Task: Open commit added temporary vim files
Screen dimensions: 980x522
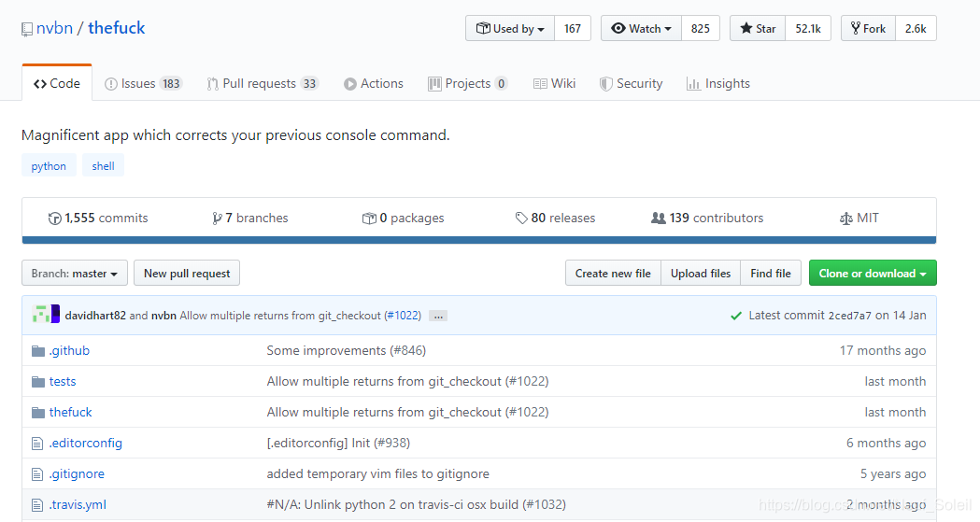Action: point(378,474)
